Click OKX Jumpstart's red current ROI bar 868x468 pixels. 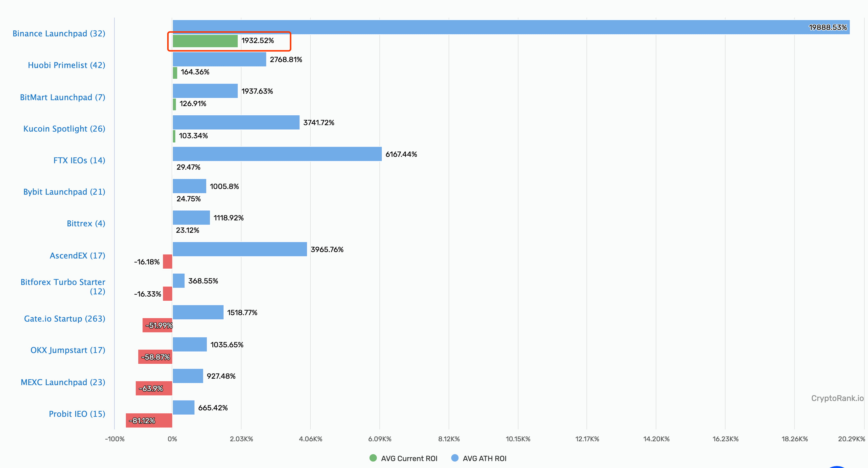pos(155,357)
